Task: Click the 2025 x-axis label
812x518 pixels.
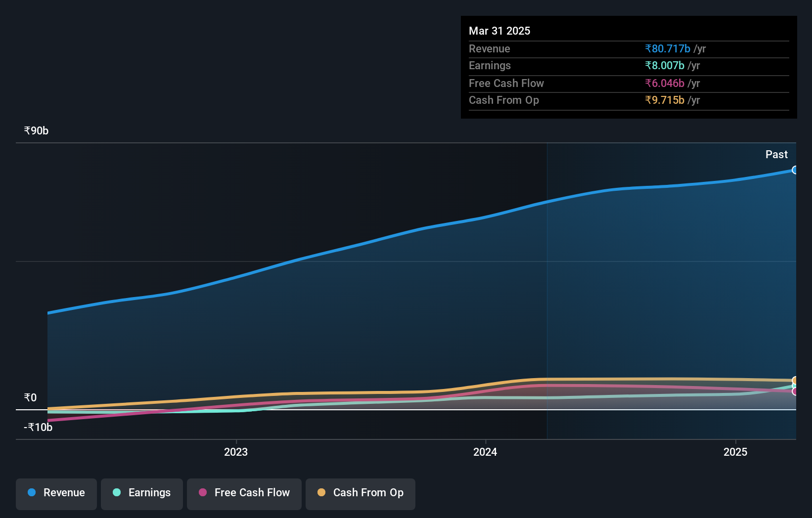Action: [735, 452]
